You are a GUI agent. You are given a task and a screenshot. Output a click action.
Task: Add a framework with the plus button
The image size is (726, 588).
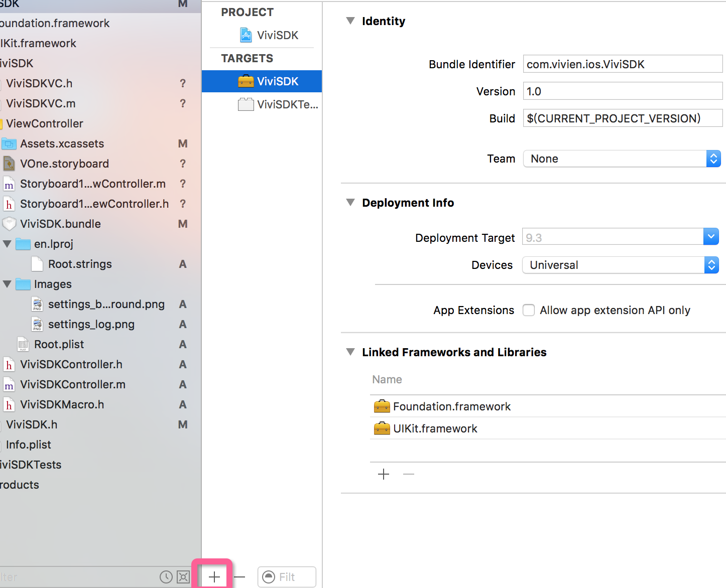coord(384,474)
